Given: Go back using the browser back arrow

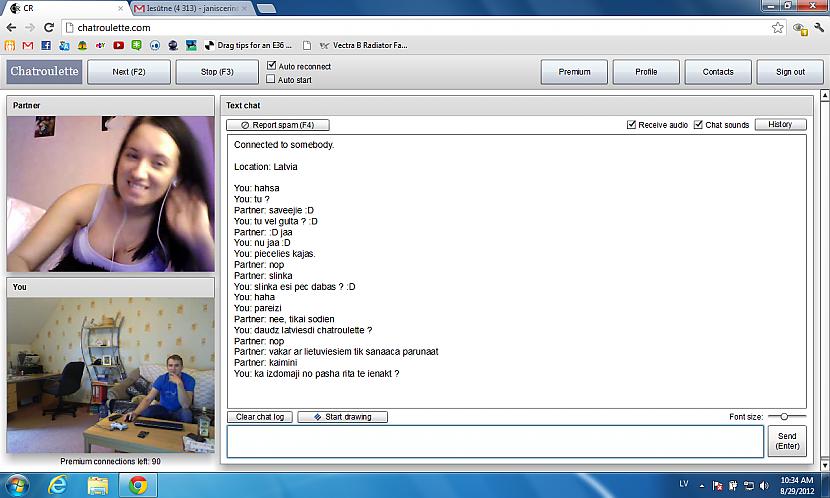Looking at the screenshot, I should coord(11,28).
